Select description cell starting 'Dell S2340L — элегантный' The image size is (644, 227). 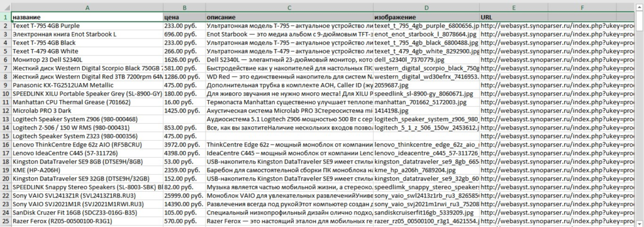coord(289,60)
